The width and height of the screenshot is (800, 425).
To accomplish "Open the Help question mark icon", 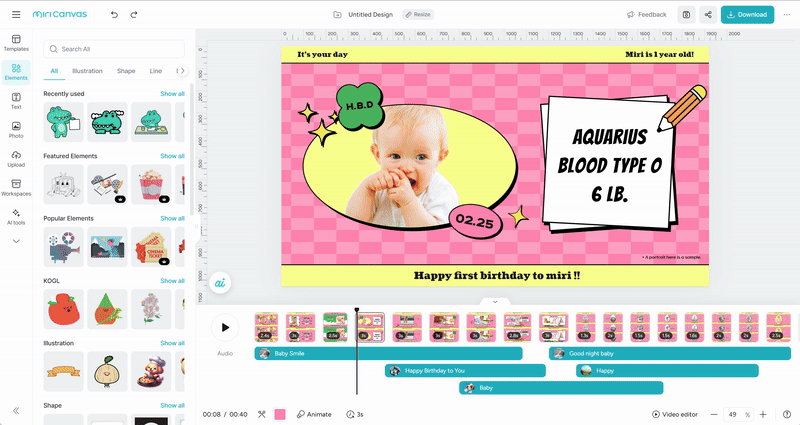I will pyautogui.click(x=785, y=414).
